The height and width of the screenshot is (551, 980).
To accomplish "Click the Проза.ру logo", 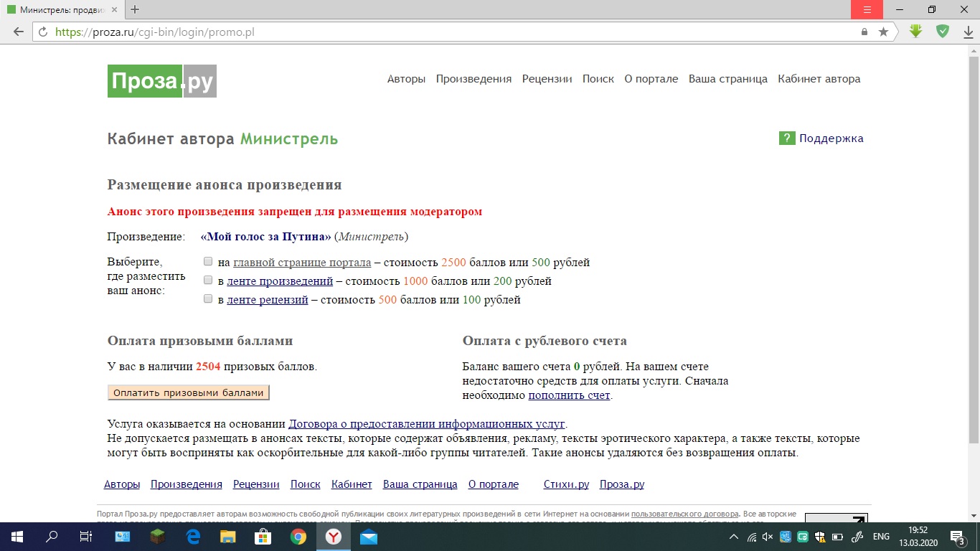I will pos(162,81).
